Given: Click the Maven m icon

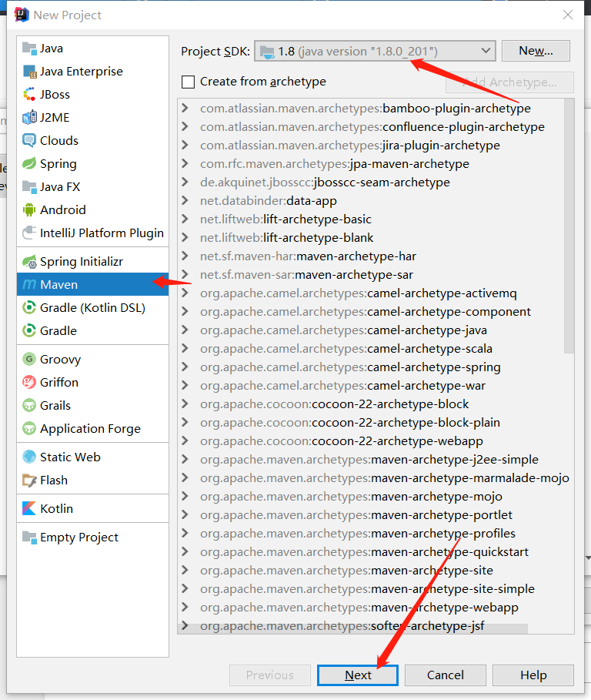Looking at the screenshot, I should pyautogui.click(x=29, y=284).
